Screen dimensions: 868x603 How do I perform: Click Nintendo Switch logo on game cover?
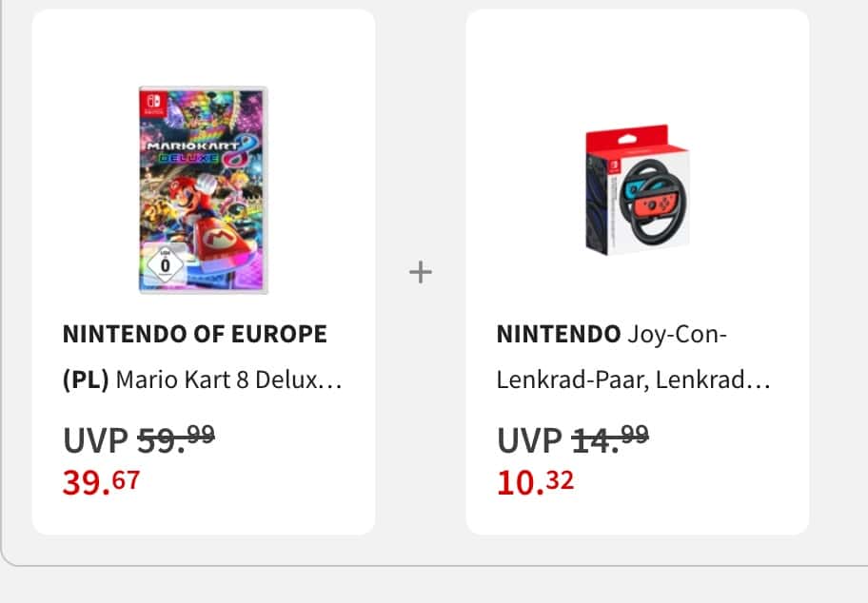coord(154,104)
